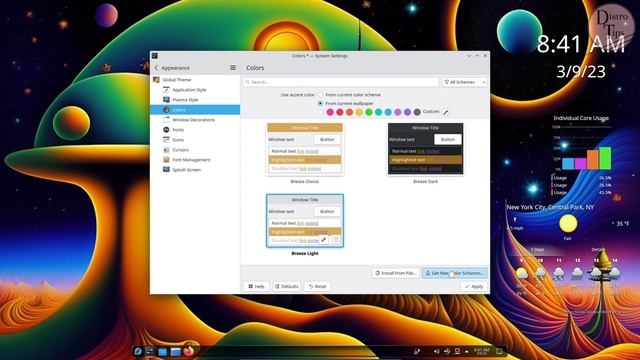Select the Colors sidebar entry
640x360 pixels.
pyautogui.click(x=195, y=109)
